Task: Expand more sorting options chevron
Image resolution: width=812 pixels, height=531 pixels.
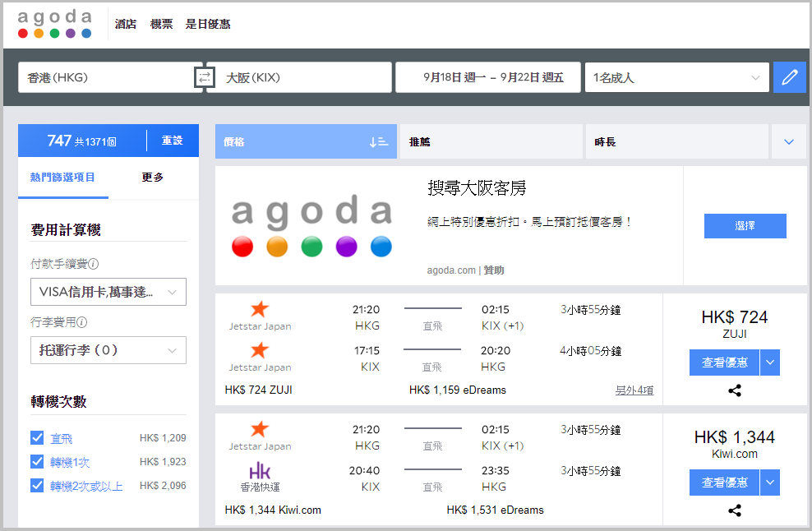Action: pyautogui.click(x=789, y=142)
